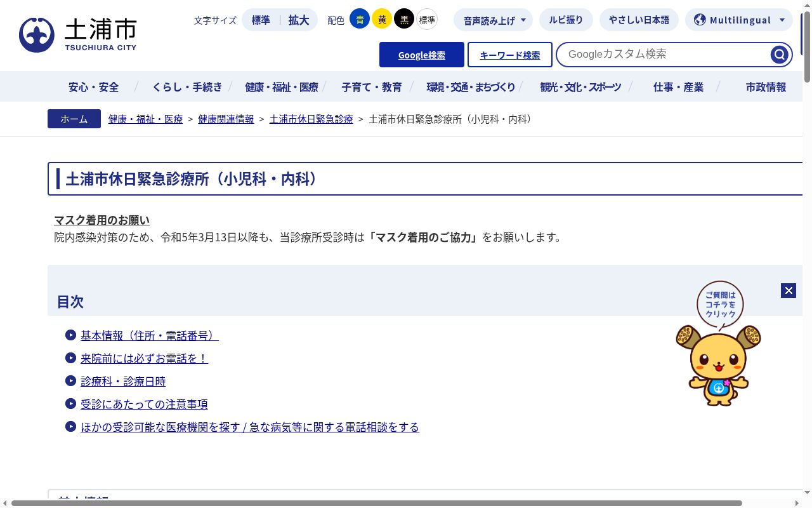Click the horizontal scrollbar left arrow

tap(4, 503)
